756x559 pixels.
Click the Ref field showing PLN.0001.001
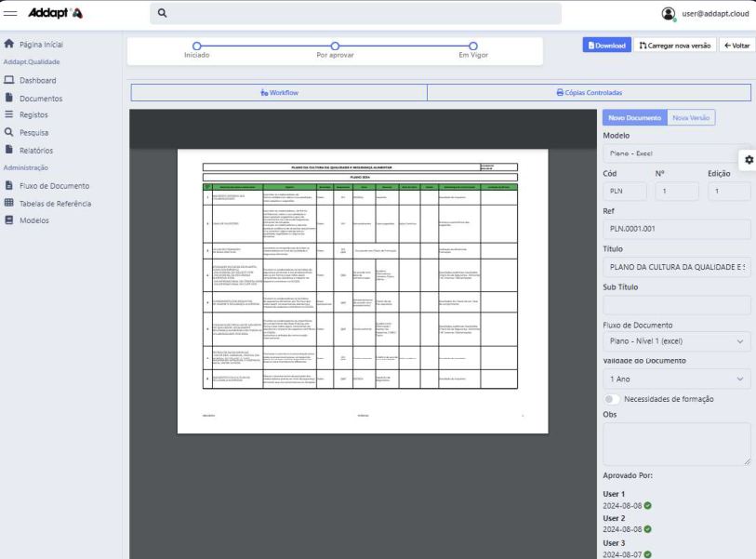(x=676, y=229)
